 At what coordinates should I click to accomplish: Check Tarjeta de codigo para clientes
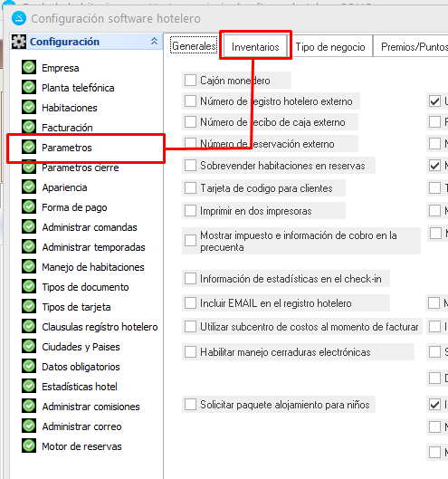[x=190, y=187]
